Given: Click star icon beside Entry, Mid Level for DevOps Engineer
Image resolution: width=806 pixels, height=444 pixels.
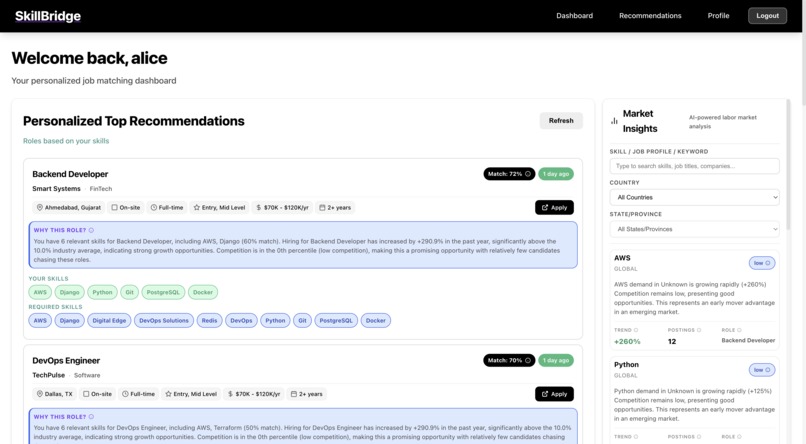Looking at the screenshot, I should [x=168, y=394].
